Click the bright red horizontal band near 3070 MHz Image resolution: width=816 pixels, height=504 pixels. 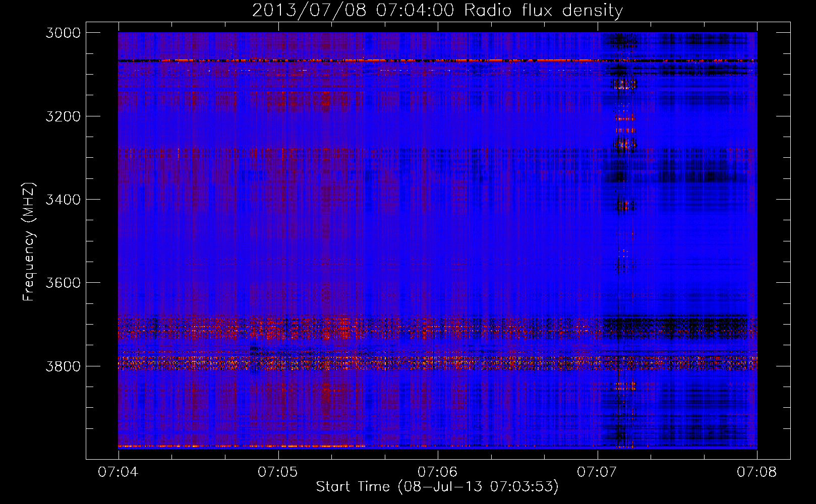(x=437, y=60)
